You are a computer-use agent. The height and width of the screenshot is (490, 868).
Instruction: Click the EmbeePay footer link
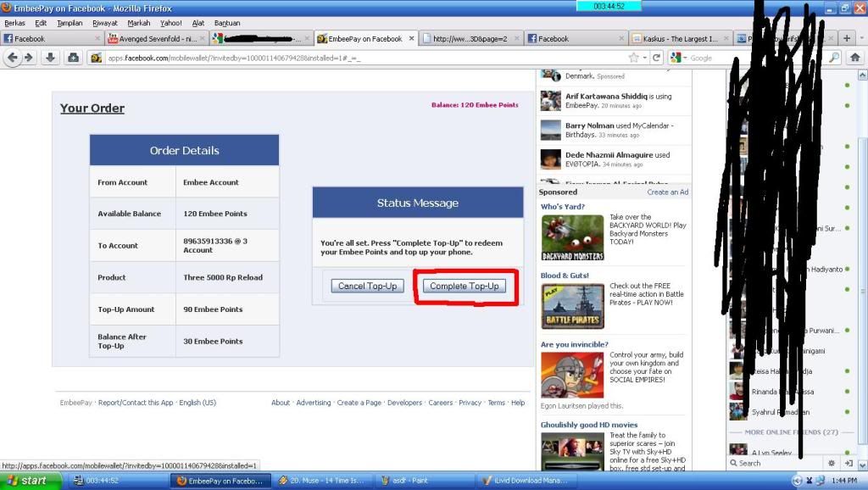(75, 403)
